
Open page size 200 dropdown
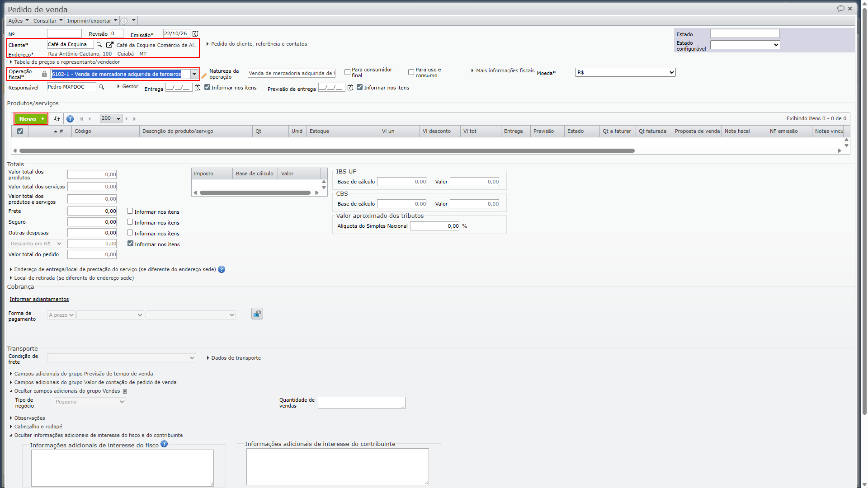pos(111,118)
